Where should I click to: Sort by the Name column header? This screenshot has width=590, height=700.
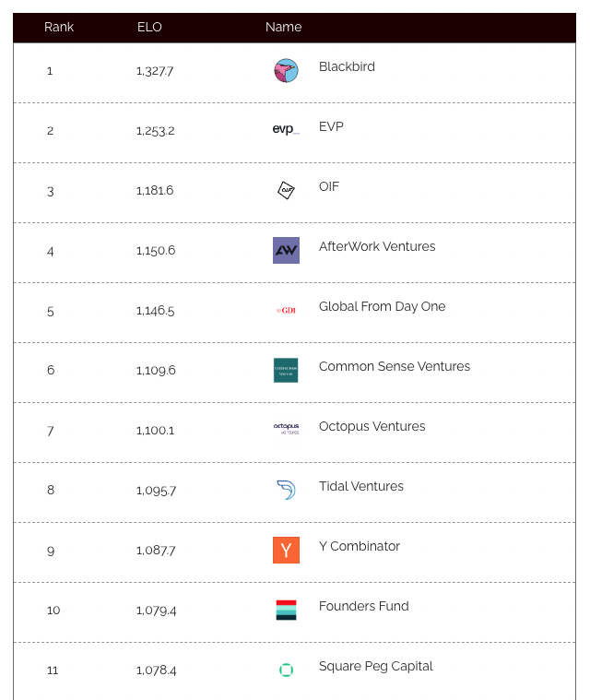283,27
